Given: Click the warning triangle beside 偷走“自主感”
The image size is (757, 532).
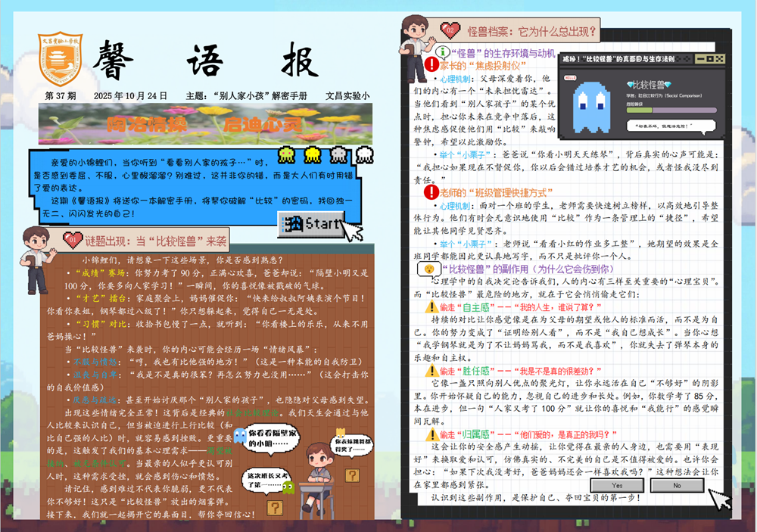Looking at the screenshot, I should click(431, 306).
